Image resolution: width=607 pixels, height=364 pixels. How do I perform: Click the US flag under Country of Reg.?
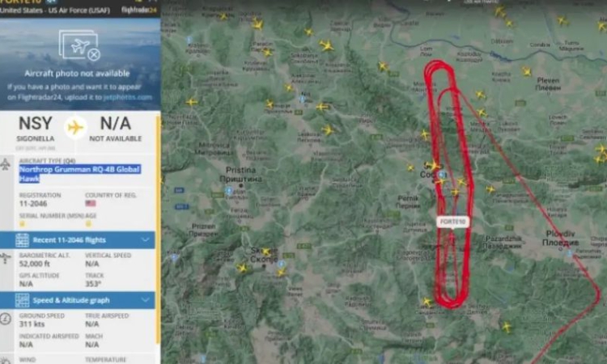(90, 204)
